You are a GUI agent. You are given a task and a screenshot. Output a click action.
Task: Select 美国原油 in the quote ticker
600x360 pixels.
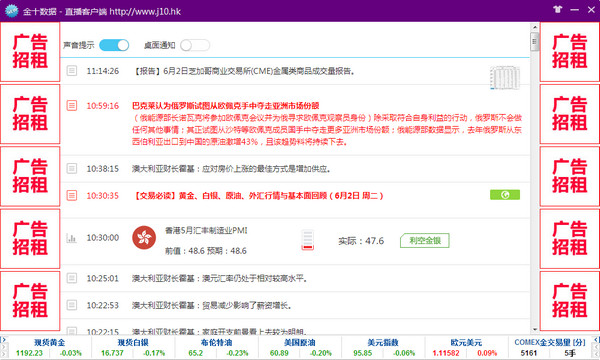coord(300,342)
